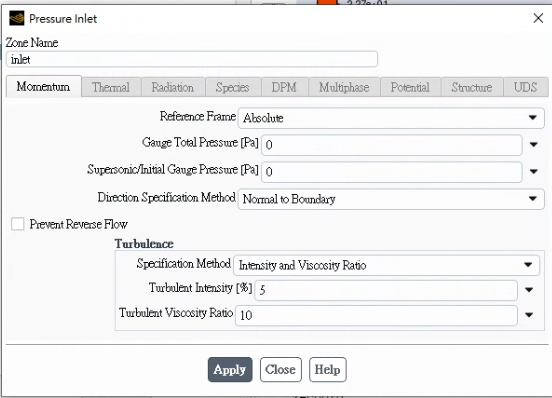Click the Turbulent Intensity value field
552x398 pixels.
pos(386,290)
